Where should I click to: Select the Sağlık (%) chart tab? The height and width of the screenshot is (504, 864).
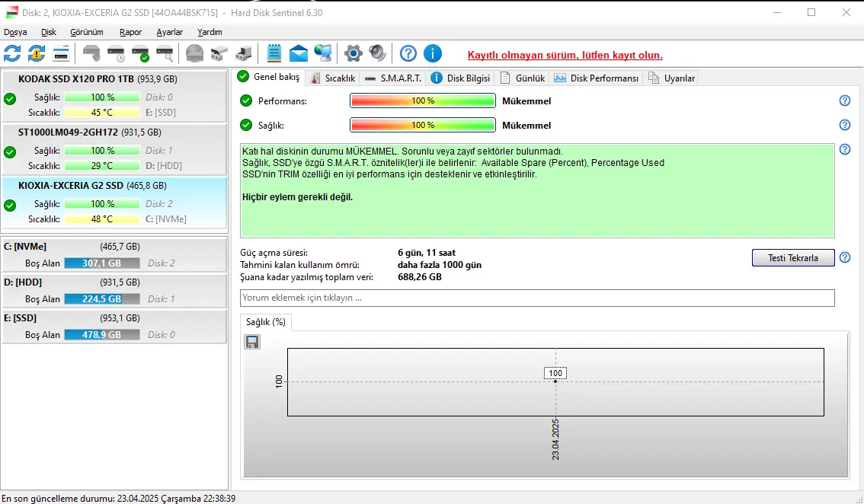point(266,322)
